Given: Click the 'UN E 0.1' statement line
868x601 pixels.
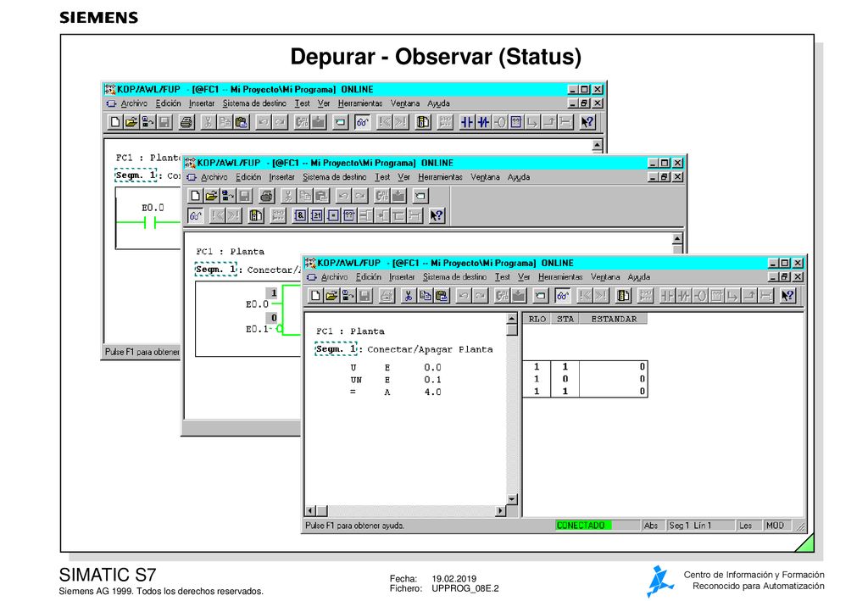Looking at the screenshot, I should point(396,380).
